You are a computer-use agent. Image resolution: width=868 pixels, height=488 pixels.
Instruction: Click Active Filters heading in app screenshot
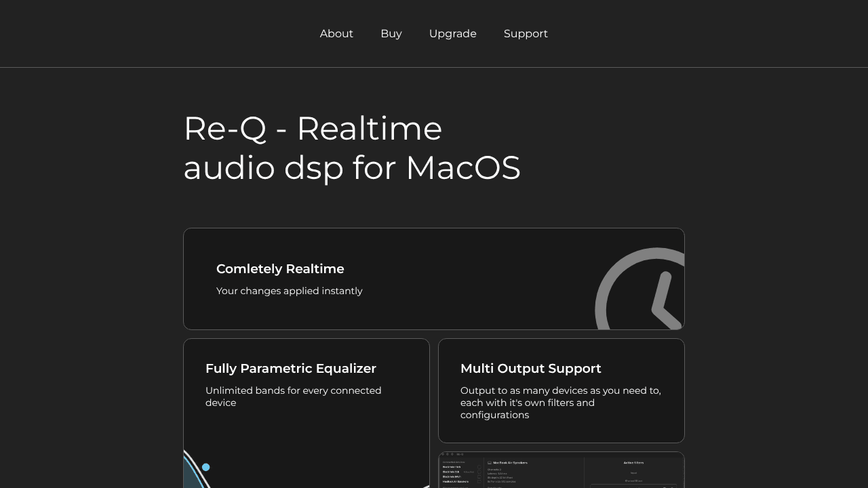point(633,463)
